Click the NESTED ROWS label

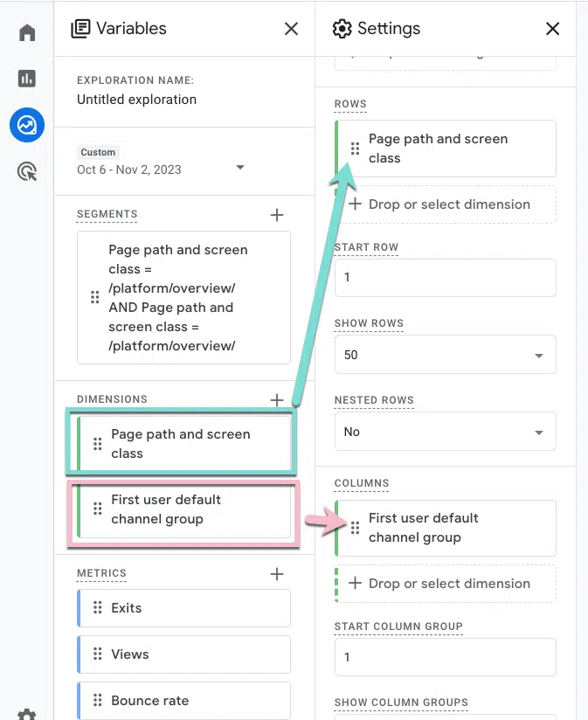(374, 400)
